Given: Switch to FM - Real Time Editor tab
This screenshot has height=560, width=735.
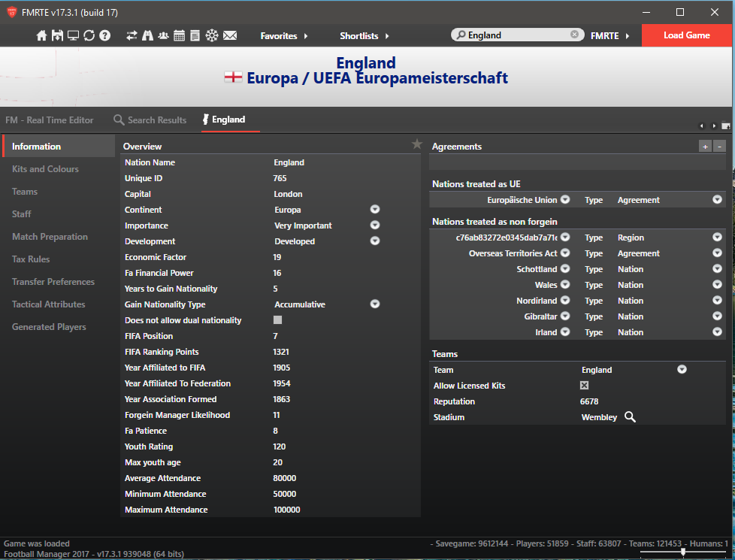Looking at the screenshot, I should (49, 120).
